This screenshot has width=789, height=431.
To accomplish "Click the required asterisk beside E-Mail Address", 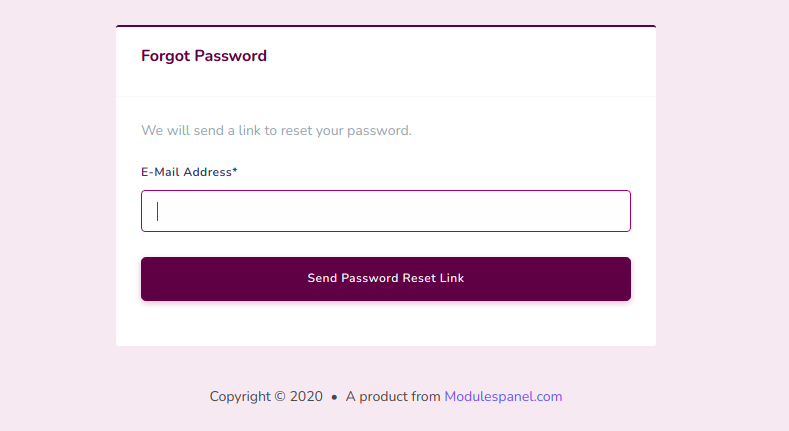I will coord(235,171).
